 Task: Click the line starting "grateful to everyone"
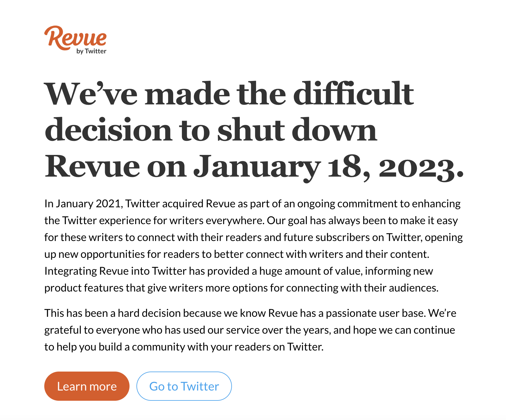coord(250,330)
